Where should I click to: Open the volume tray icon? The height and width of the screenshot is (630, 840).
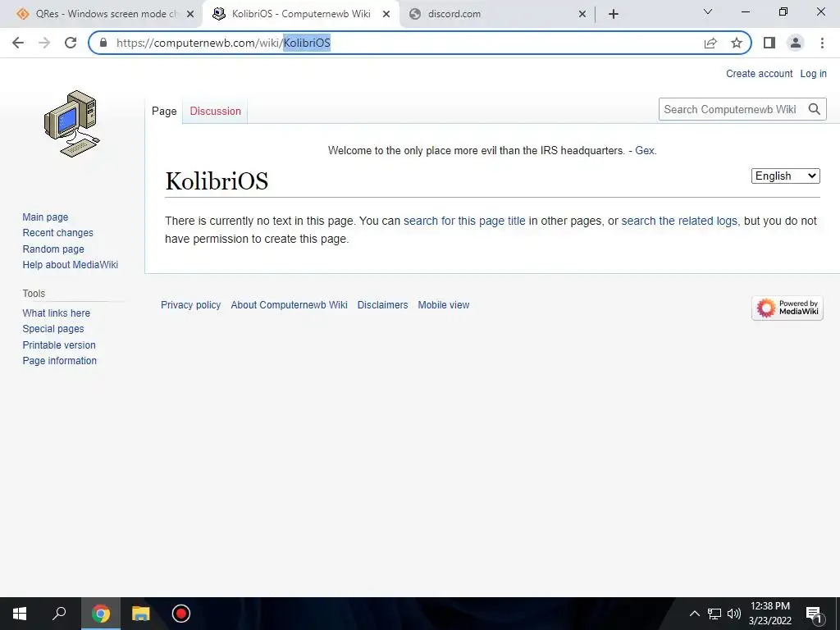click(x=733, y=614)
